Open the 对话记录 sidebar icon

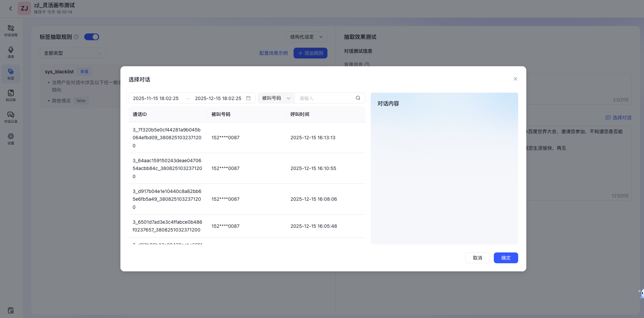click(x=11, y=117)
